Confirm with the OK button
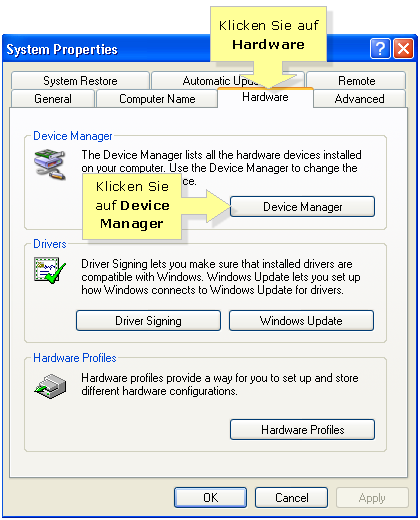 210,498
